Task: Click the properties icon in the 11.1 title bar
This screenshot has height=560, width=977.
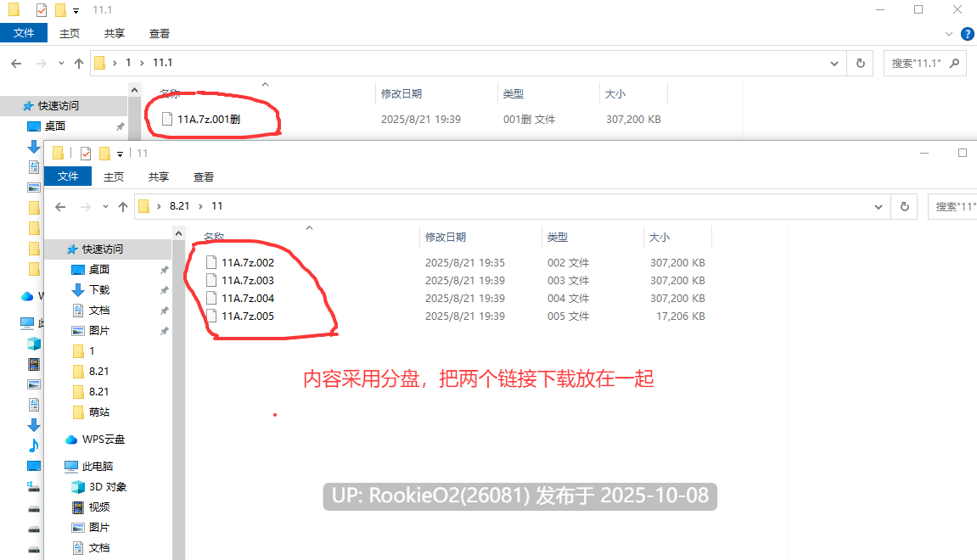Action: [x=41, y=10]
